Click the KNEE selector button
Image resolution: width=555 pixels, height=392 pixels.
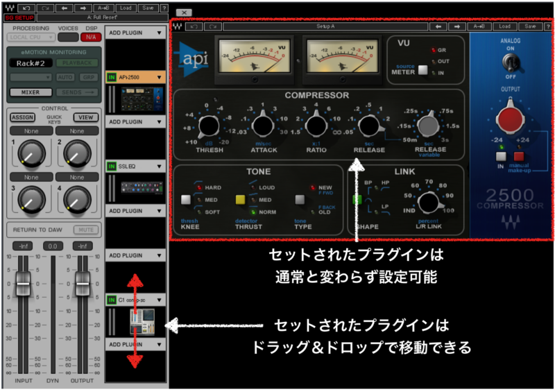186,200
